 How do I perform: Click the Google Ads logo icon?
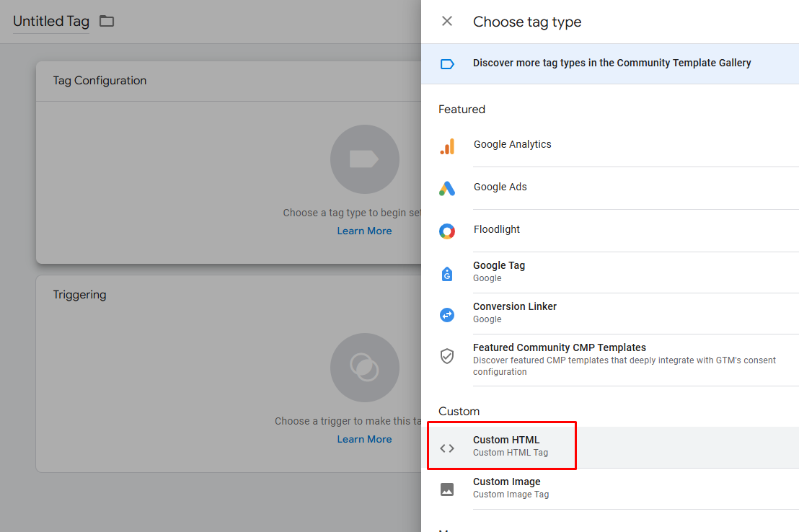point(447,189)
